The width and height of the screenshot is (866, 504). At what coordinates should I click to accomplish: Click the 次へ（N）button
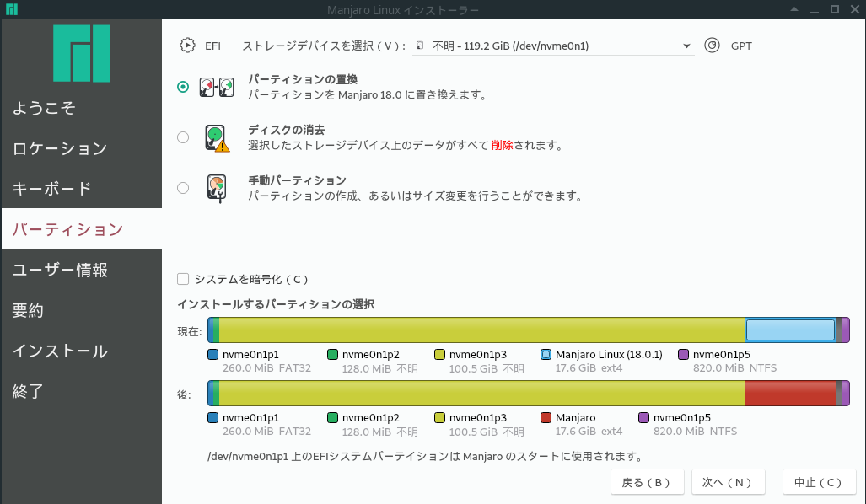pos(728,481)
